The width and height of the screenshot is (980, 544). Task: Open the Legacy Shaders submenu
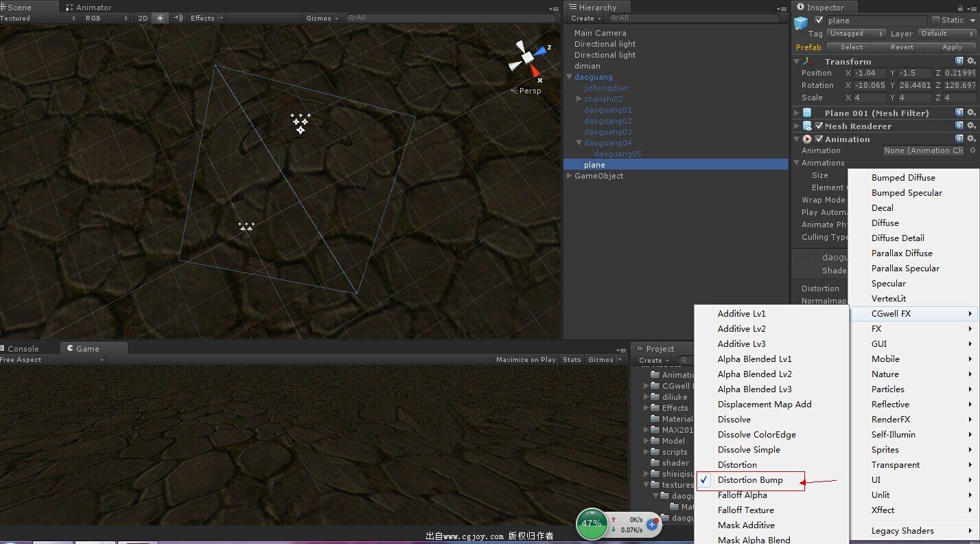click(x=913, y=530)
